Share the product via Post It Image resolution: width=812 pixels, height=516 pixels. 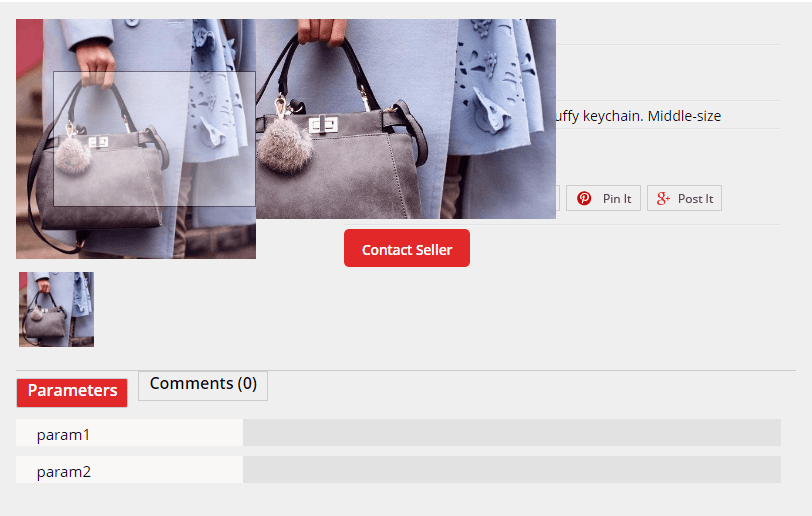point(684,198)
